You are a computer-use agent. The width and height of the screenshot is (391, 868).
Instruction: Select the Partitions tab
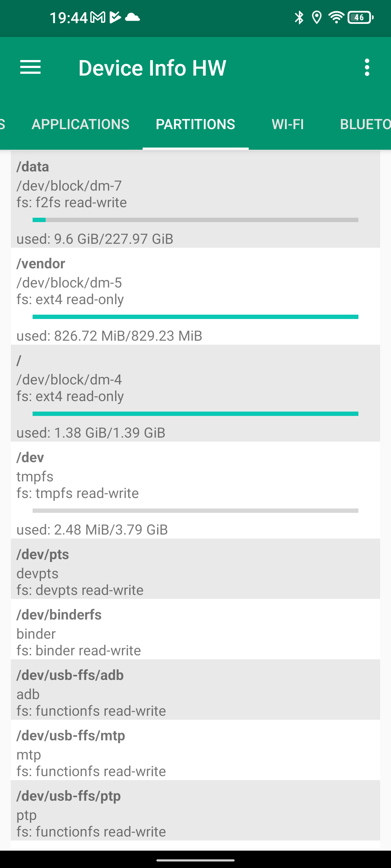pos(195,124)
